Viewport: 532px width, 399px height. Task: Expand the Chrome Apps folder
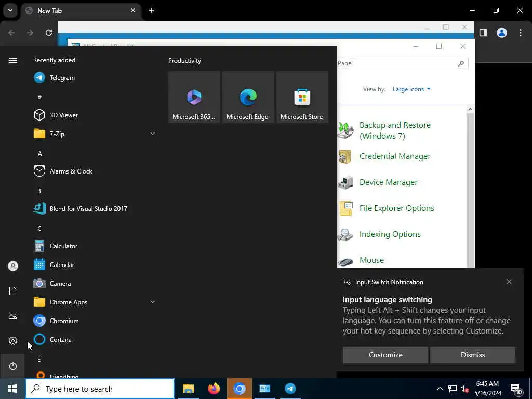[153, 302]
